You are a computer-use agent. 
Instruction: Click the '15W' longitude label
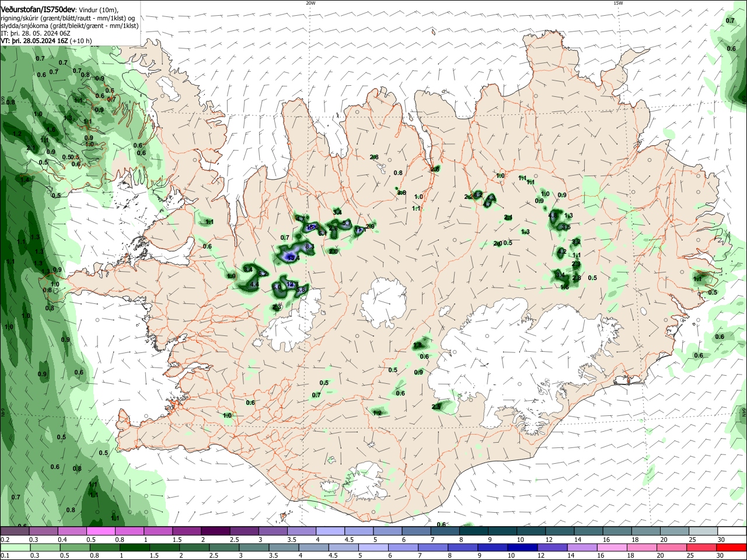pos(617,3)
